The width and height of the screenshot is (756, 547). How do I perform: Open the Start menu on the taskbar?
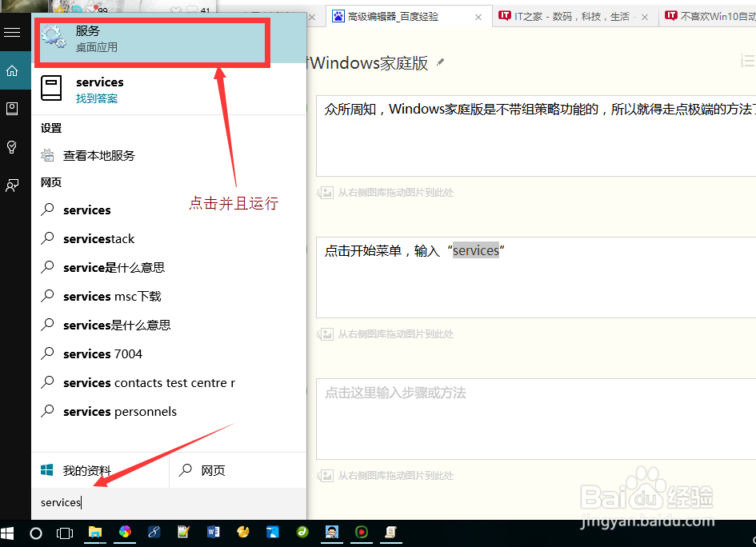[x=8, y=533]
